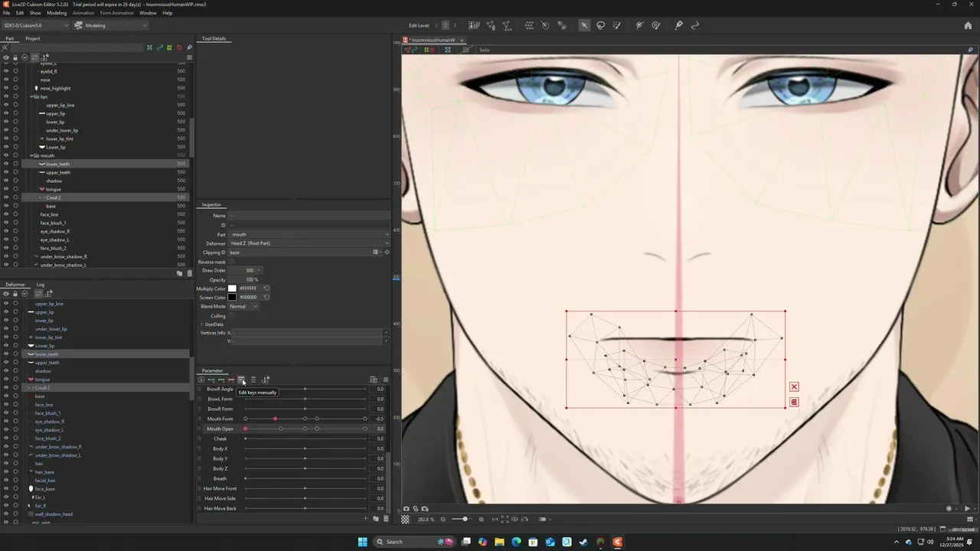Image resolution: width=980 pixels, height=551 pixels.
Task: Click the Edit keys manually icon
Action: 241,380
